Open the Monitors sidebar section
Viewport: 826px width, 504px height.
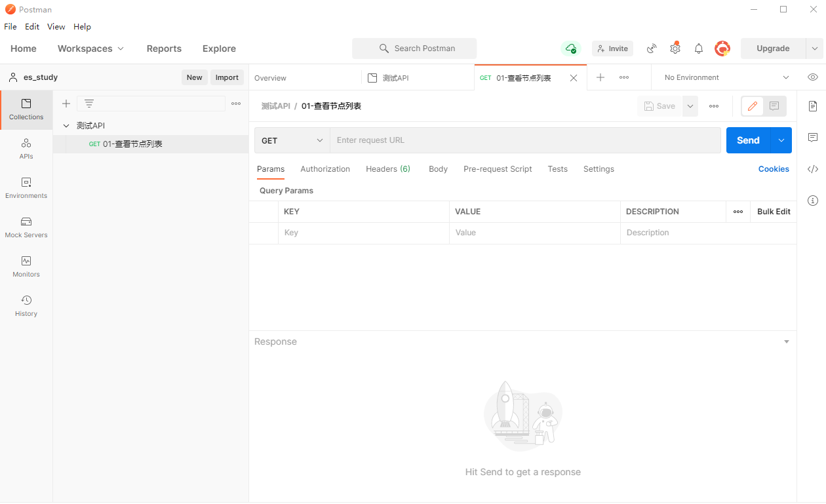pos(26,267)
